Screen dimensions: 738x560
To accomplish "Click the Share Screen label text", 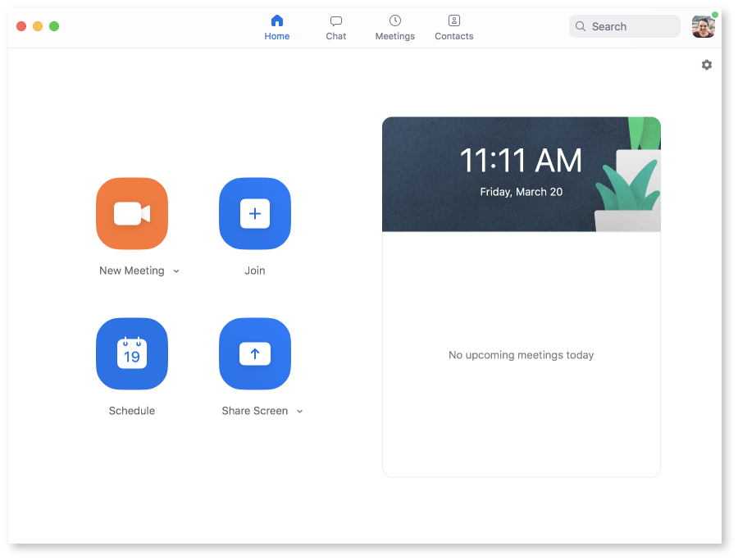I will click(x=255, y=411).
